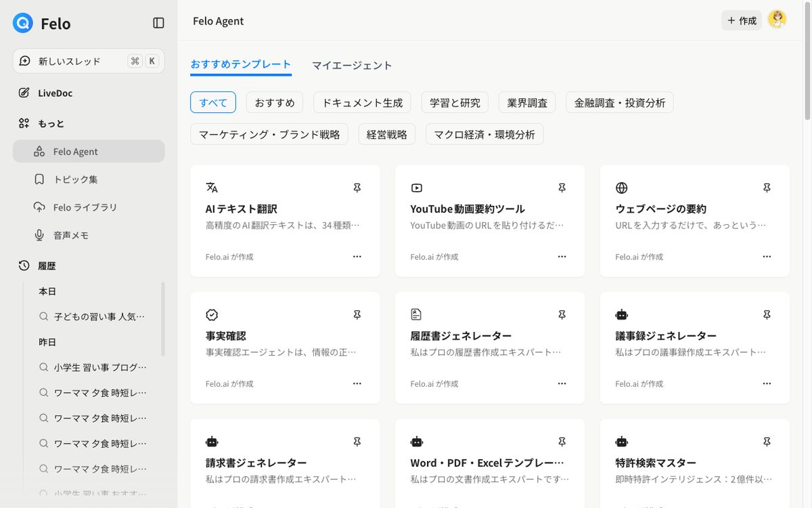Collapse the sidebar panel icon
This screenshot has width=812, height=508.
pyautogui.click(x=158, y=23)
